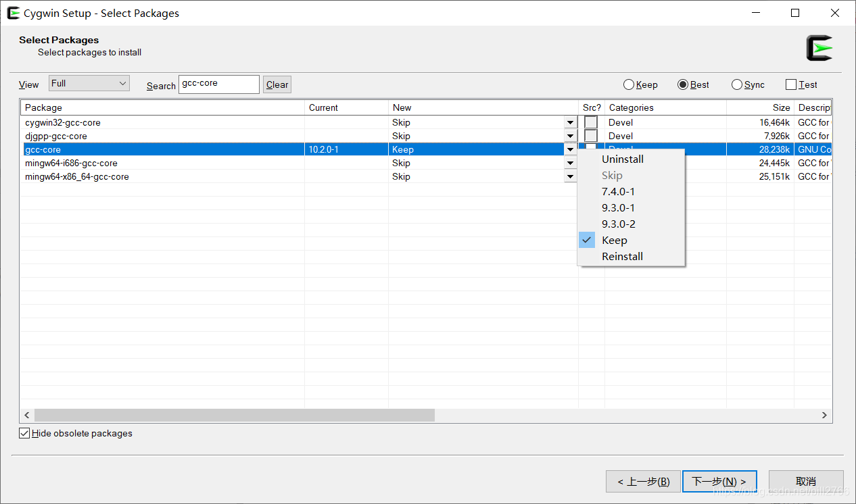
Task: Select the gcc-core package name
Action: (x=43, y=149)
